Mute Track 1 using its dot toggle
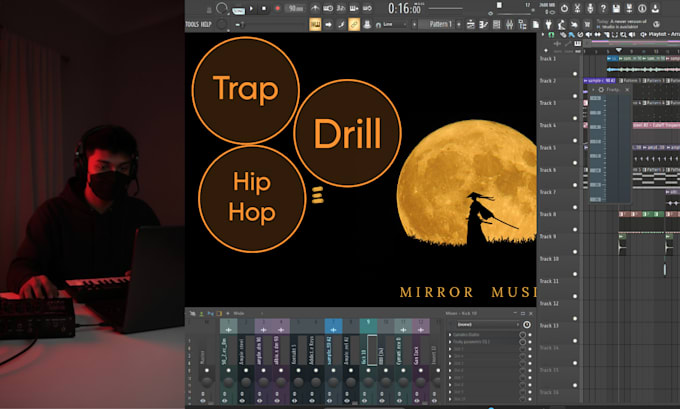This screenshot has height=409, width=680. pyautogui.click(x=575, y=74)
